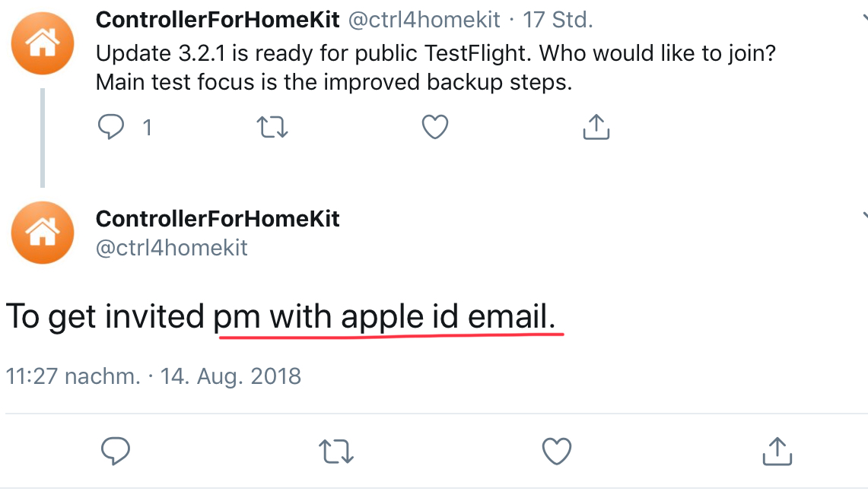Image resolution: width=868 pixels, height=501 pixels.
Task: Open the '17 Std.' timestamp link
Action: coord(558,21)
